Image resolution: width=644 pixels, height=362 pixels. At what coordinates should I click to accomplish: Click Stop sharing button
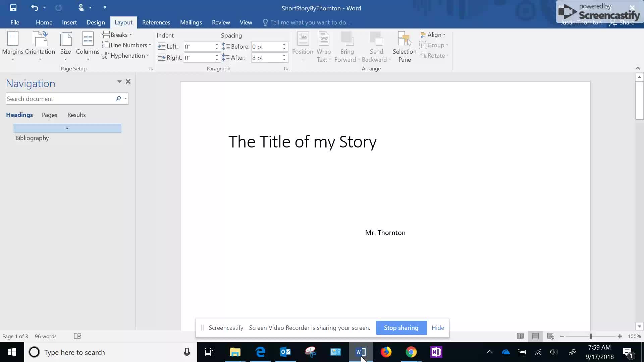pos(401,327)
